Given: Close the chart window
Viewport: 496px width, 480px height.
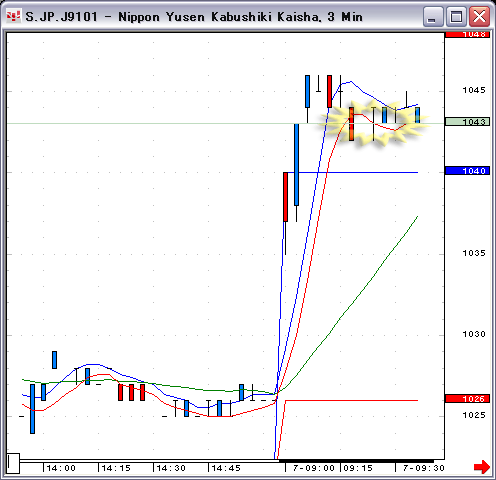Looking at the screenshot, I should (479, 16).
